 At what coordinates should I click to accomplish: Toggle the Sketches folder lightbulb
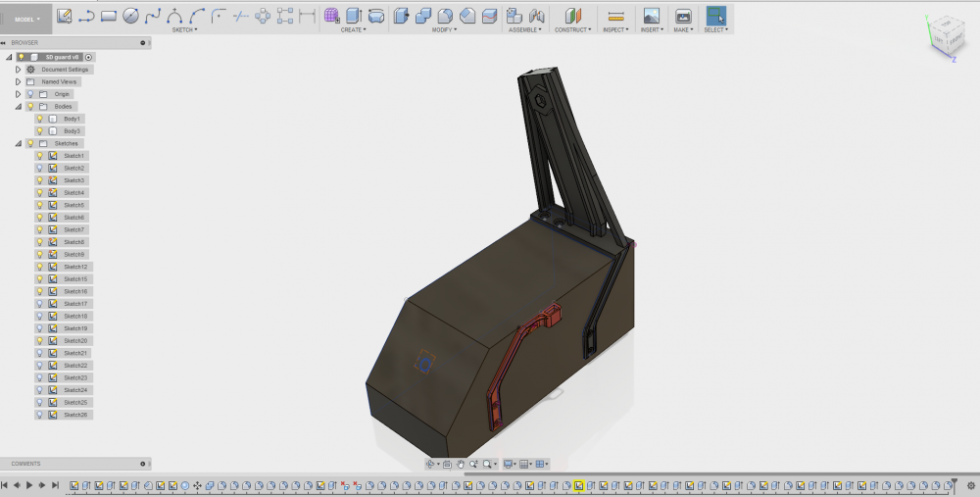[x=30, y=143]
